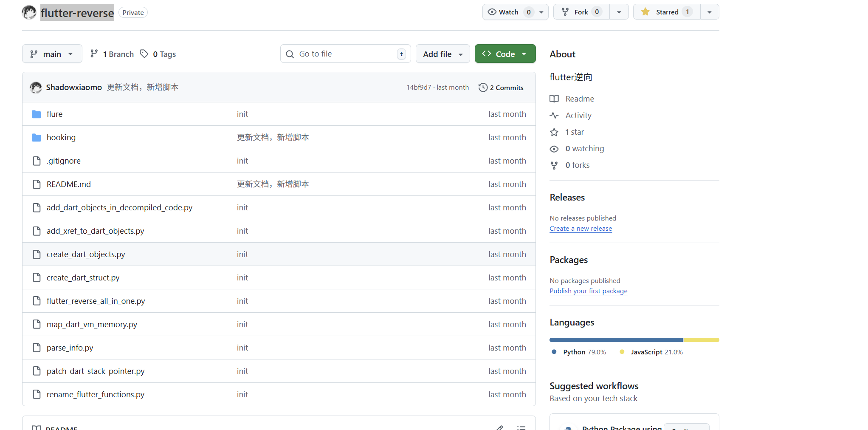This screenshot has height=430, width=868.
Task: Click the Fork button
Action: (x=581, y=12)
